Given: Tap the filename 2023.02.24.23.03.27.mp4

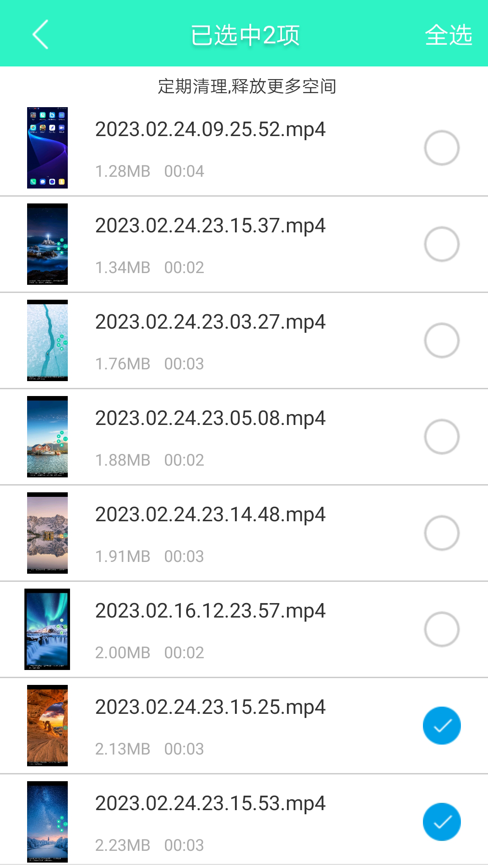Looking at the screenshot, I should (x=210, y=322).
